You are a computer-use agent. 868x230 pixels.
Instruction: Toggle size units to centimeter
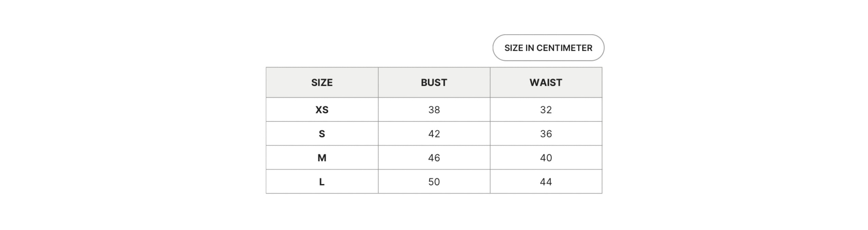point(548,48)
